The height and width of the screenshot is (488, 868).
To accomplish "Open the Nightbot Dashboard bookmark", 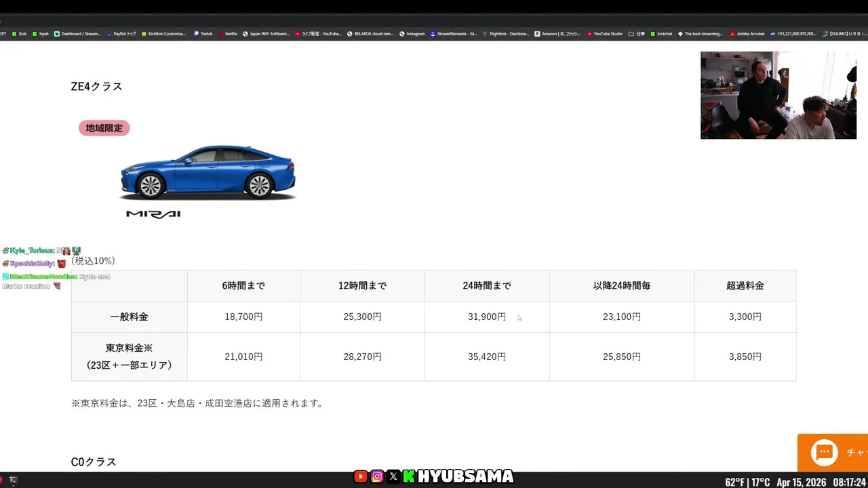I will (x=505, y=33).
